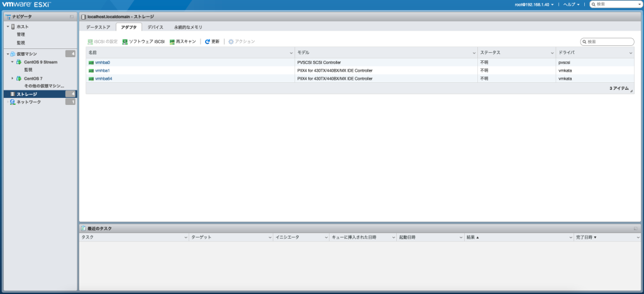The width and height of the screenshot is (644, 294).
Task: Click the Rescan (再スキャン) adapter icon
Action: tap(172, 41)
